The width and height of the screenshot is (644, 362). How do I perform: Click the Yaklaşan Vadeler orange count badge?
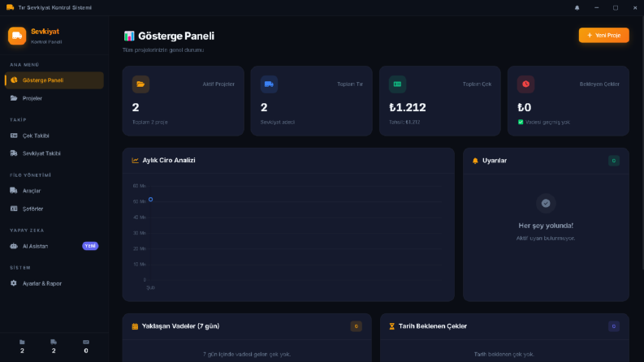tap(356, 326)
